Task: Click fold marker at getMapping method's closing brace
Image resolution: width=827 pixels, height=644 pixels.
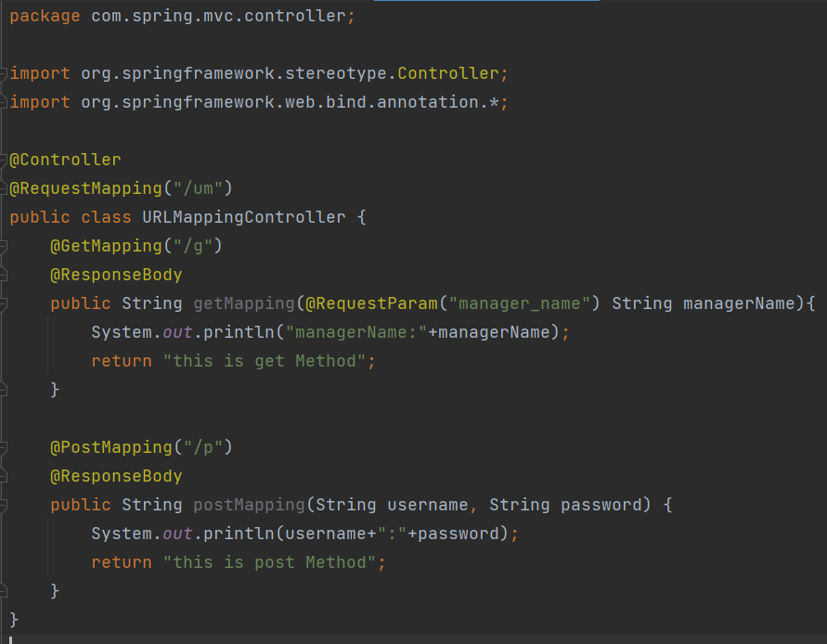Action: (x=5, y=390)
